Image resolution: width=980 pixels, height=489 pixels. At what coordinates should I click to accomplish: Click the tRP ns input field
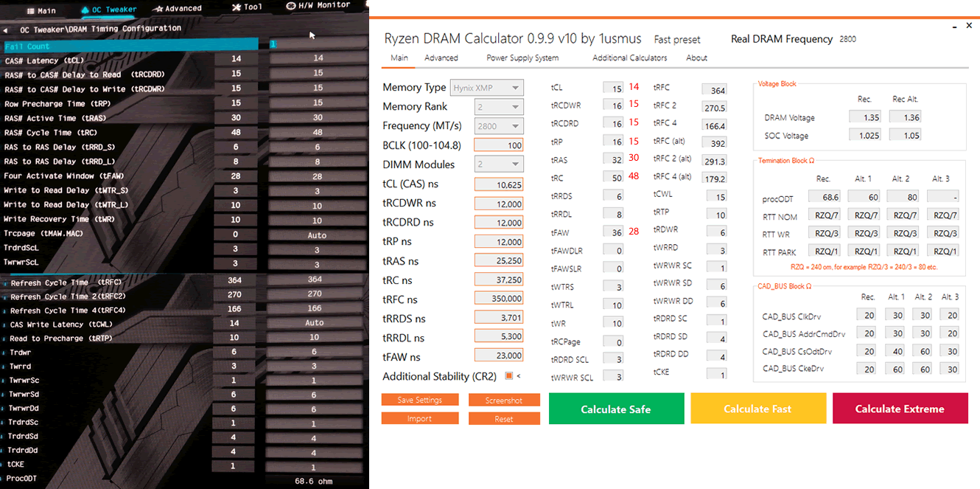[x=499, y=242]
